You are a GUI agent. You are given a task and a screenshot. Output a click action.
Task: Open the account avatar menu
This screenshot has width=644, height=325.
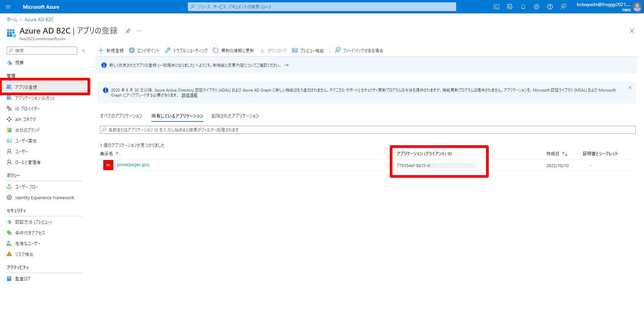pyautogui.click(x=637, y=7)
